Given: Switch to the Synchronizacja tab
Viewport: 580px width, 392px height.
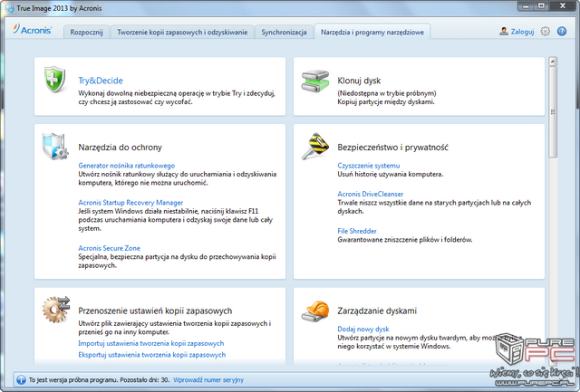Looking at the screenshot, I should (284, 33).
